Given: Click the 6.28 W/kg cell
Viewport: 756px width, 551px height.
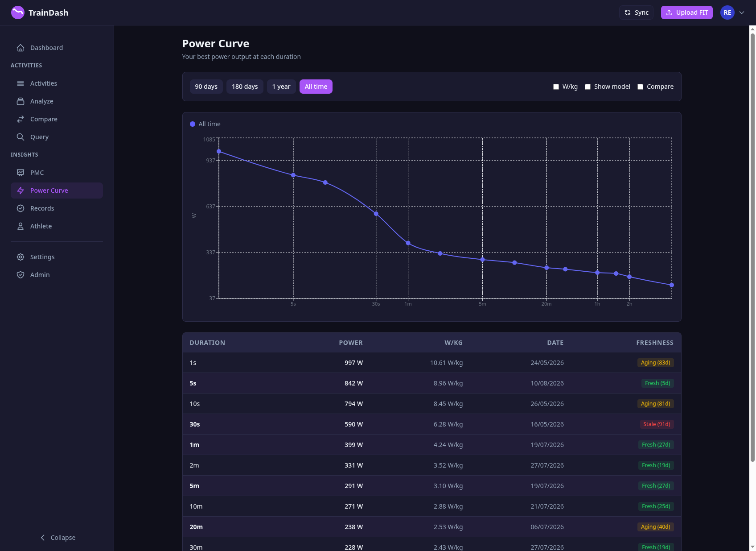Looking at the screenshot, I should [448, 424].
